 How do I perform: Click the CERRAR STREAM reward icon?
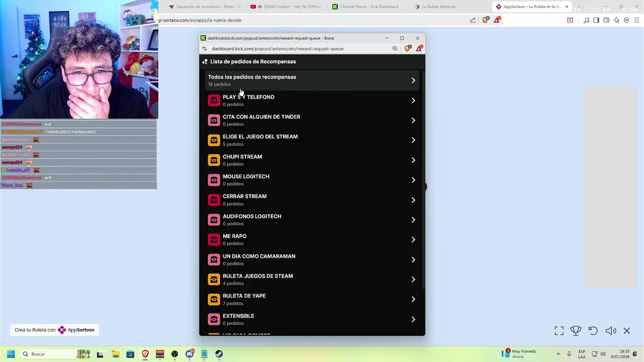click(x=214, y=200)
